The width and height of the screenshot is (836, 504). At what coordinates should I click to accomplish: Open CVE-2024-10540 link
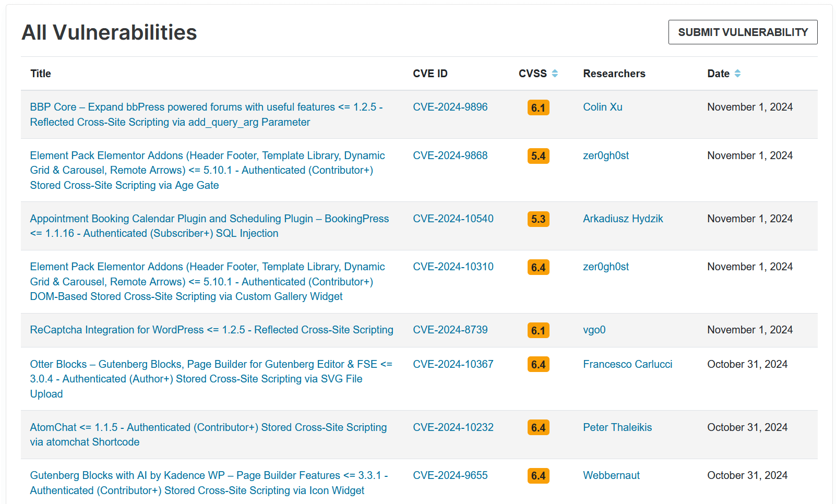453,219
